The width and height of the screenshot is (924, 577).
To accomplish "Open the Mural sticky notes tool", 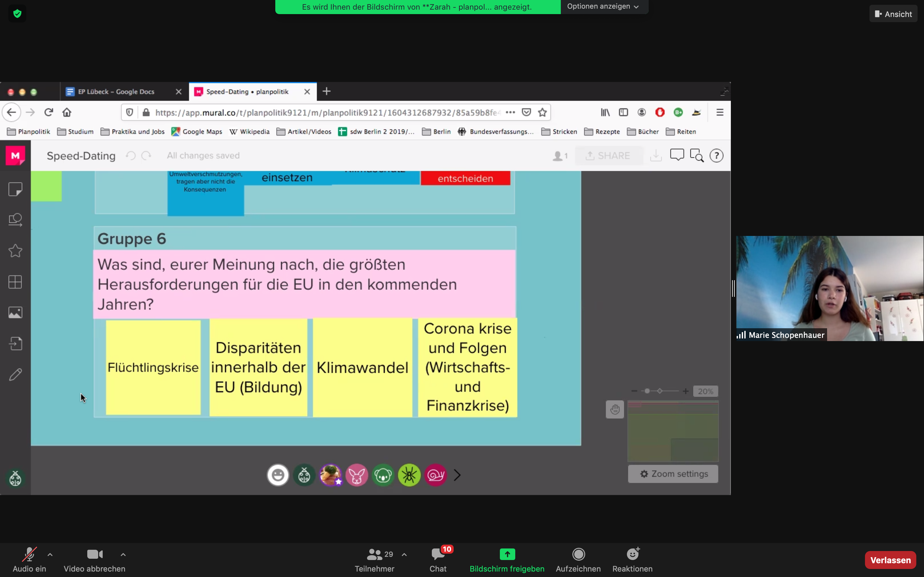I will [x=15, y=189].
